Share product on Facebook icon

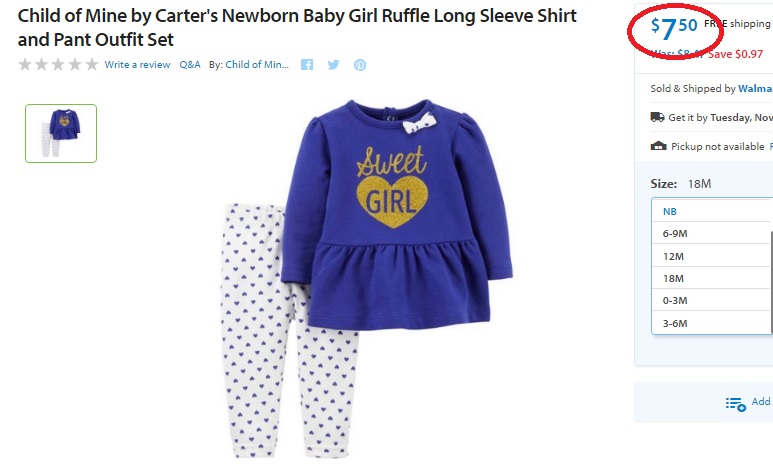pos(307,65)
